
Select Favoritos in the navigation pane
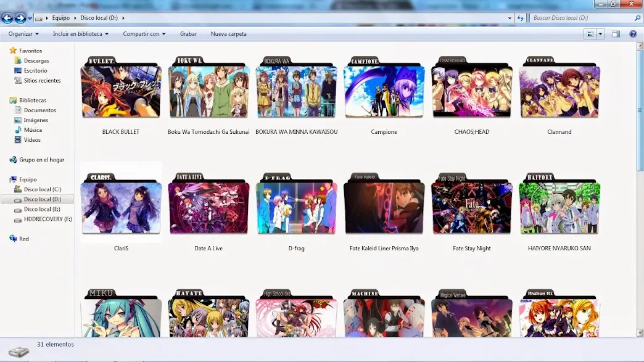(x=30, y=51)
